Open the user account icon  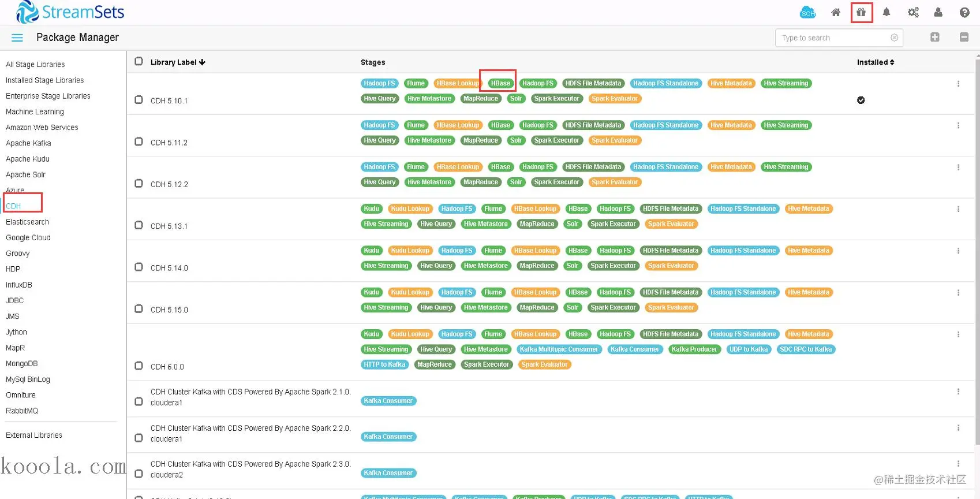(x=938, y=12)
